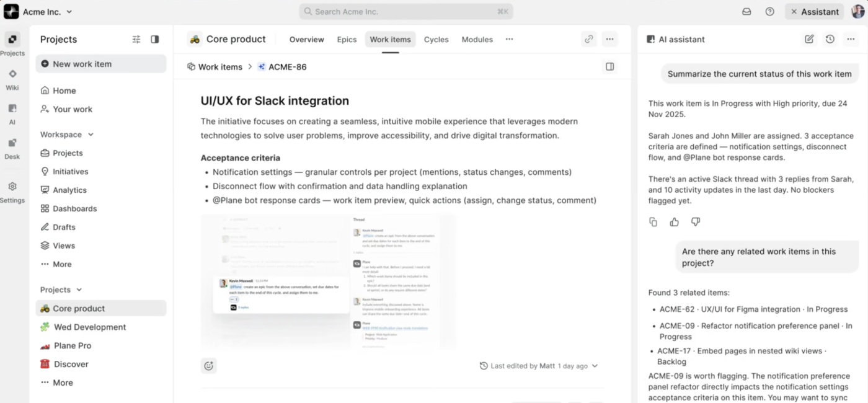Image resolution: width=868 pixels, height=403 pixels.
Task: Expand the Acme Inc. workspace dropdown
Action: point(69,12)
